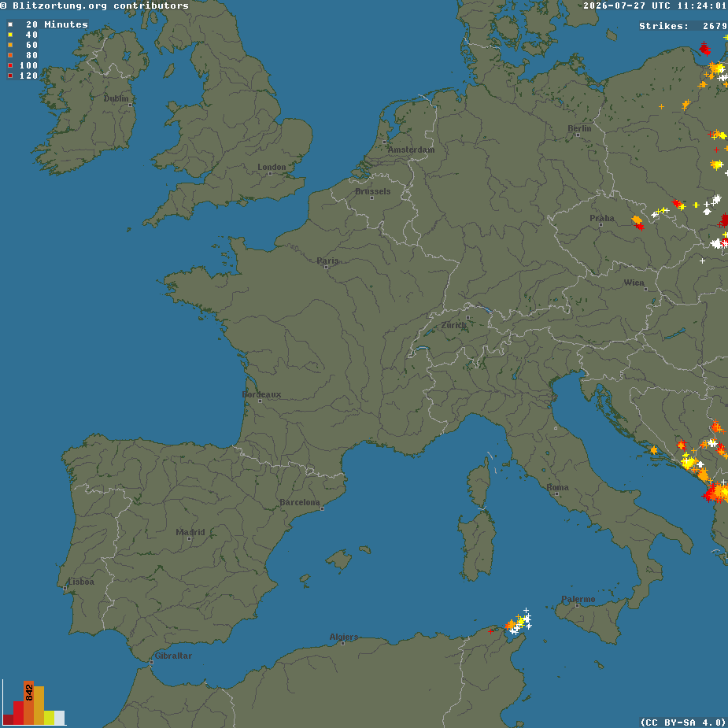Viewport: 728px width, 728px height.
Task: Select the orange histogram bar labeled 842
Action: [29, 703]
